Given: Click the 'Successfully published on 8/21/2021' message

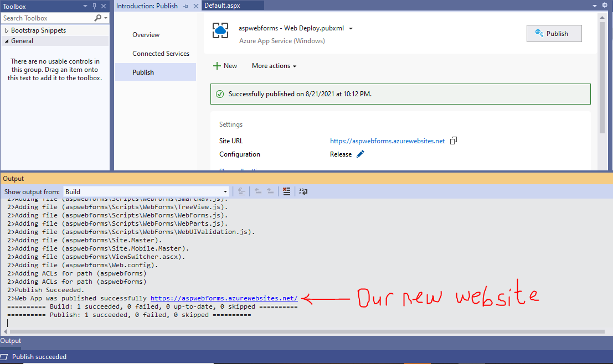Looking at the screenshot, I should [x=300, y=94].
